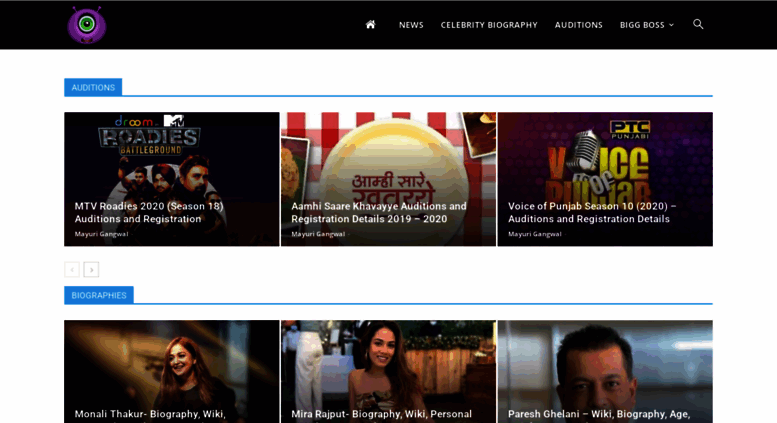Click the purple eye monster site logo
This screenshot has width=777, height=423.
[x=87, y=25]
